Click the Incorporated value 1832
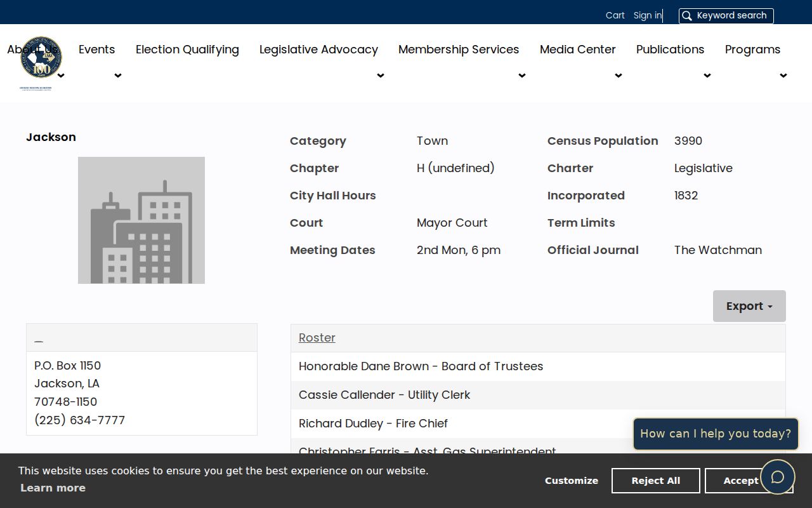 pyautogui.click(x=686, y=196)
